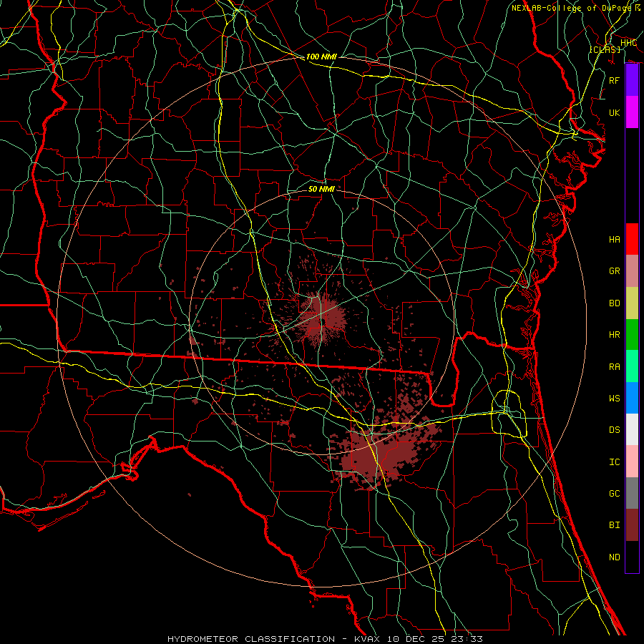Click the IC legend label
The width and height of the screenshot is (644, 644).
pyautogui.click(x=615, y=462)
